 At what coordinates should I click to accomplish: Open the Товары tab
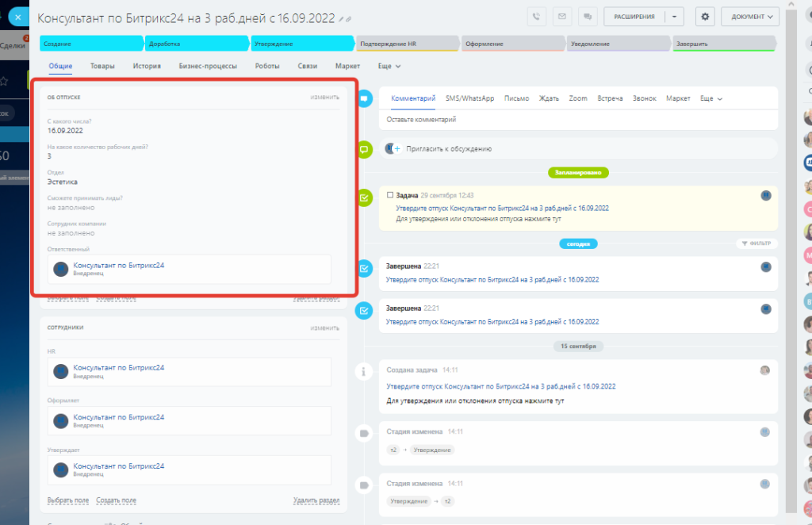tap(102, 67)
